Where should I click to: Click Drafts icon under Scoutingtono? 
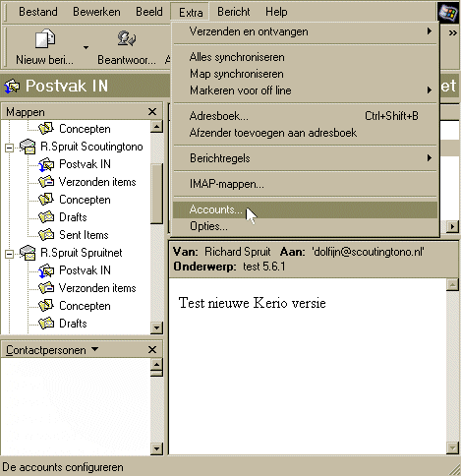(x=46, y=217)
